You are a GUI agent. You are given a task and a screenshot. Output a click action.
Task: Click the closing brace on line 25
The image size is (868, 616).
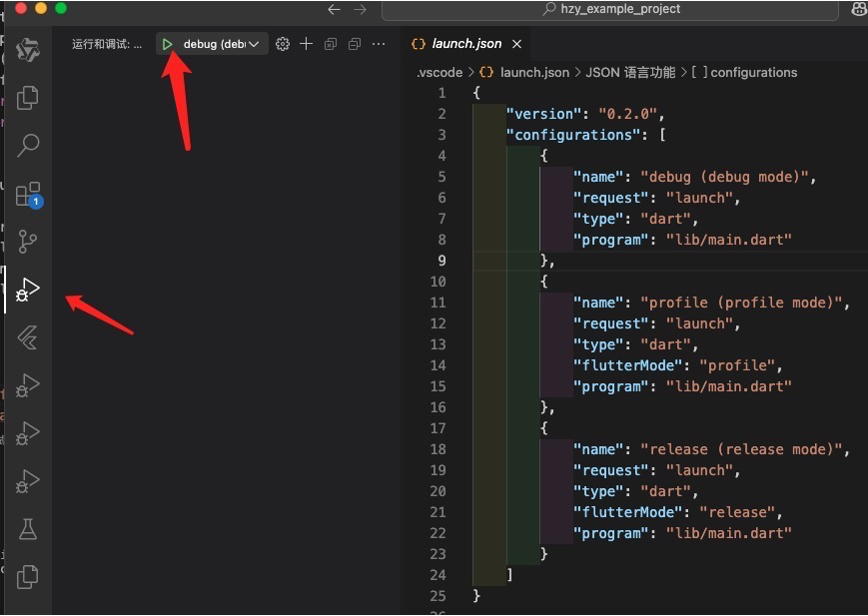[x=476, y=596]
